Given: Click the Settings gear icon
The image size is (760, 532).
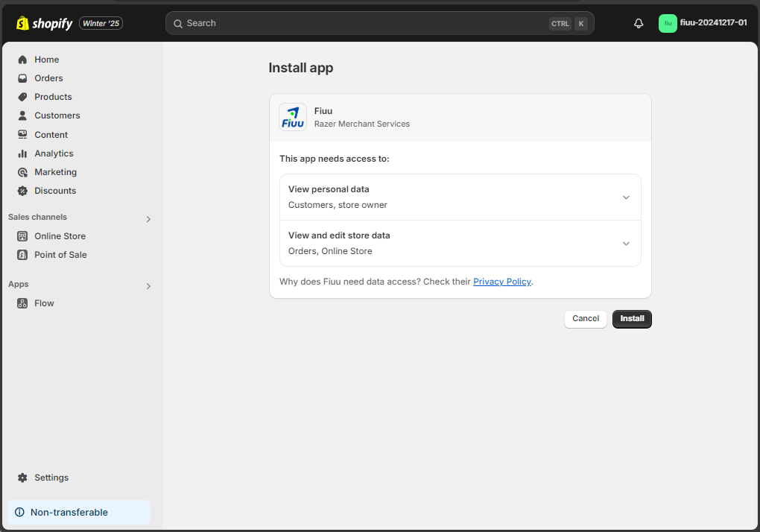Looking at the screenshot, I should 22,478.
